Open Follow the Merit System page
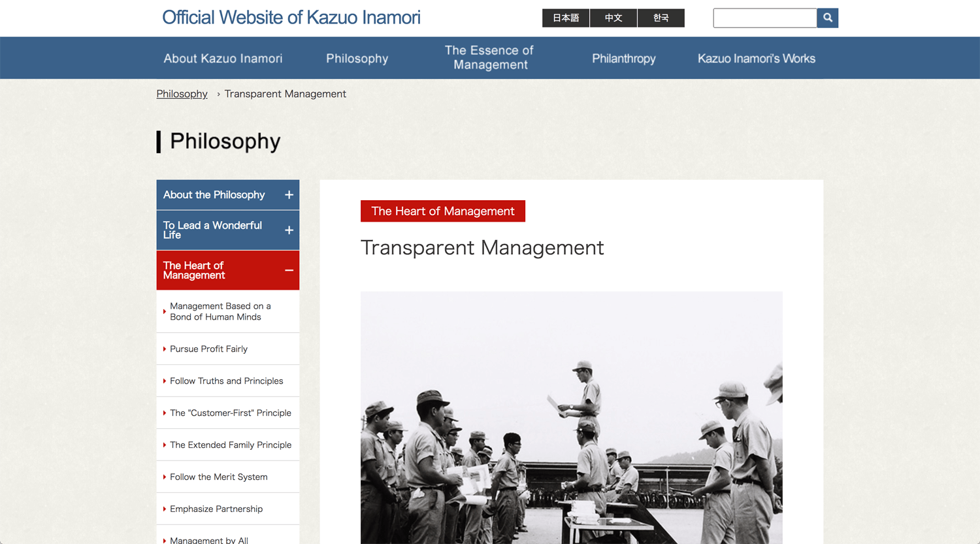The width and height of the screenshot is (980, 544). point(228,477)
